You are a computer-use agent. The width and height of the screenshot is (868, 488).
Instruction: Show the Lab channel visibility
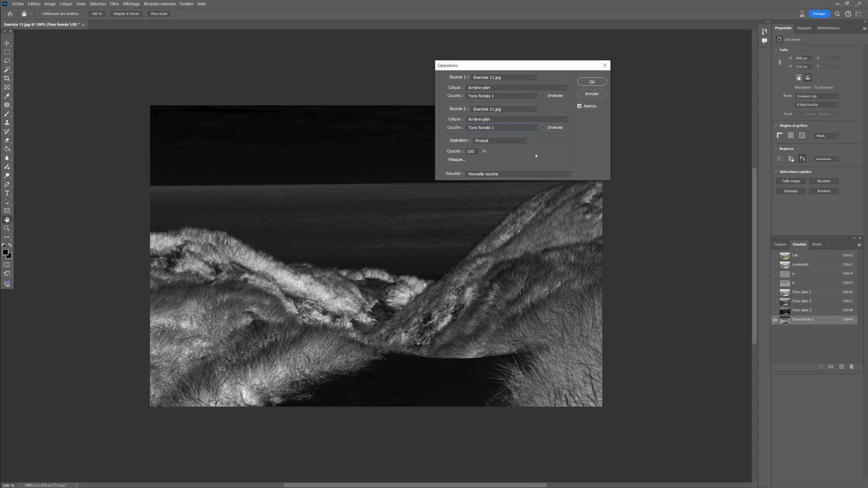click(x=775, y=255)
